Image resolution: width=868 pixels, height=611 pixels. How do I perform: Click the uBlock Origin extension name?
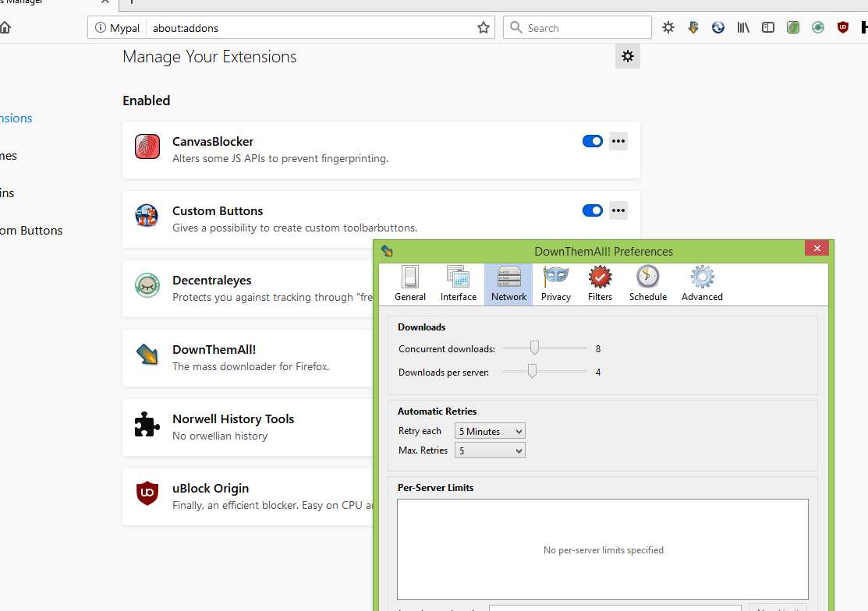point(211,488)
